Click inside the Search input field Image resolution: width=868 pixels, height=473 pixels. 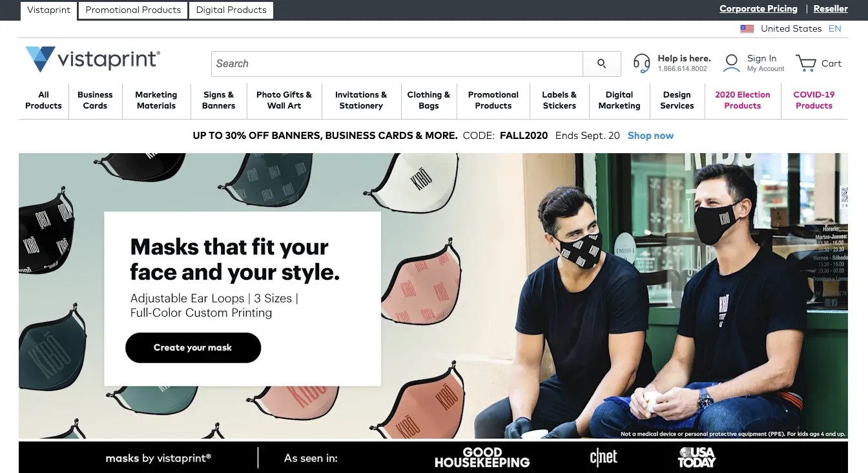[x=397, y=63]
